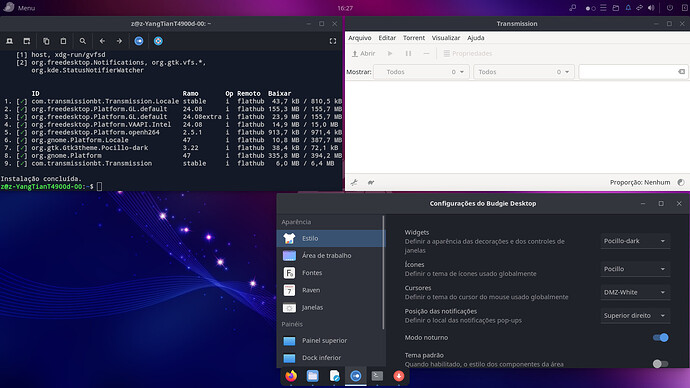This screenshot has width=690, height=388.
Task: Open search magnifier in terminal toolbar
Action: pyautogui.click(x=83, y=41)
